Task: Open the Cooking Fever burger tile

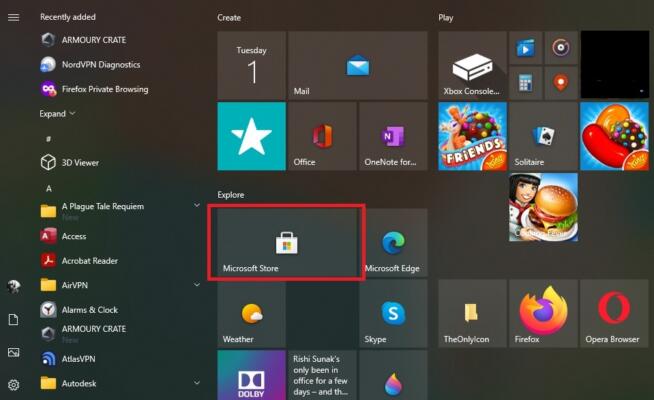Action: 543,207
